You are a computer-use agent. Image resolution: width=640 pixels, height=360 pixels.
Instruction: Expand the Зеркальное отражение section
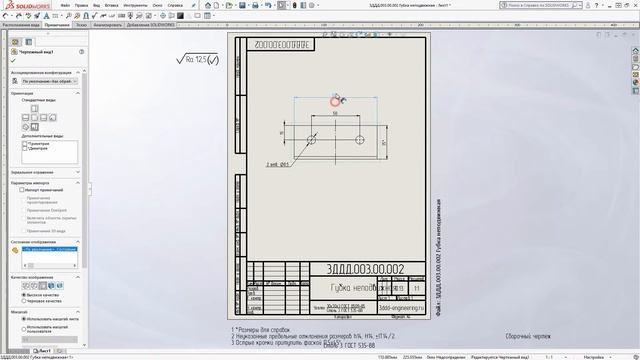click(78, 172)
